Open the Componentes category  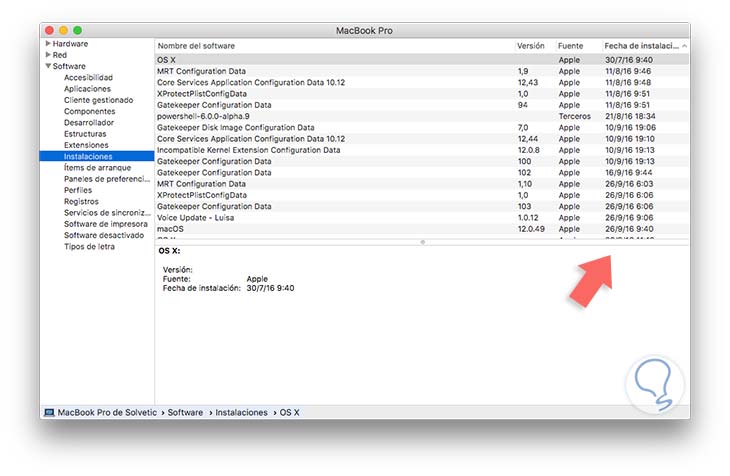[x=89, y=111]
